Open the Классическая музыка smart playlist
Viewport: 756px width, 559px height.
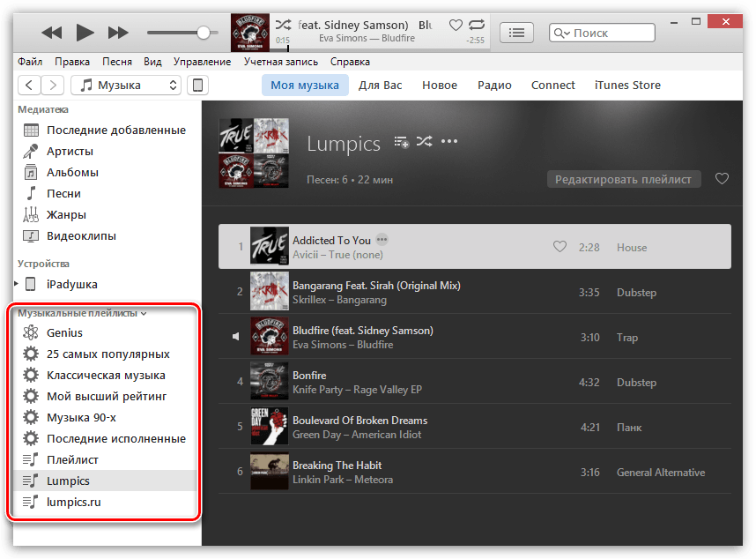pos(106,376)
